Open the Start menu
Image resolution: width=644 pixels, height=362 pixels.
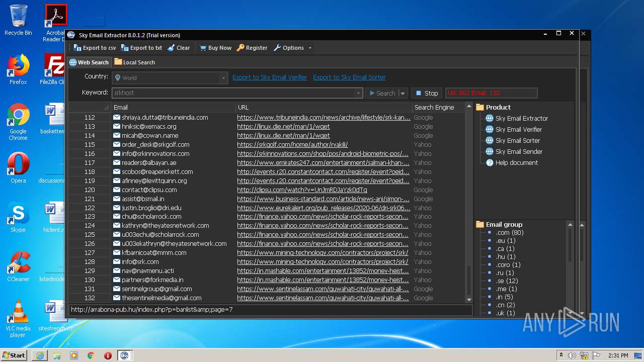coord(14,355)
